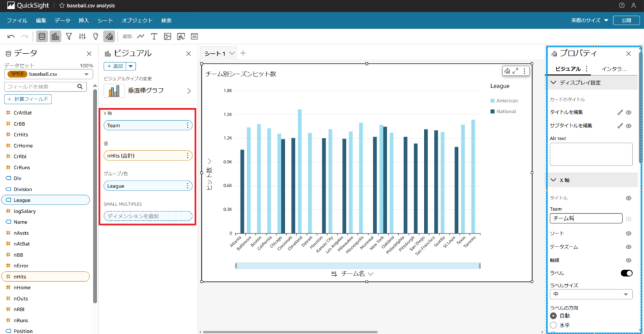Click the dataset icon in toolbar

[x=42, y=36]
